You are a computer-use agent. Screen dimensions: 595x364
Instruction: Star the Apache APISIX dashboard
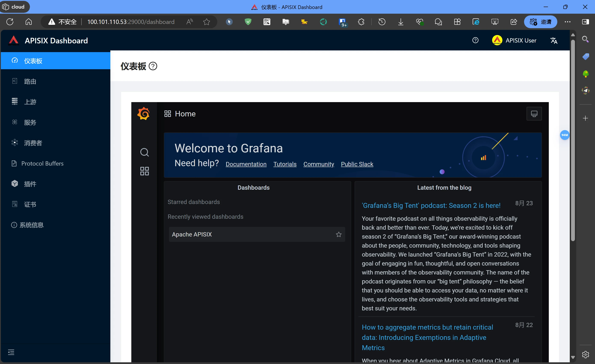point(339,234)
